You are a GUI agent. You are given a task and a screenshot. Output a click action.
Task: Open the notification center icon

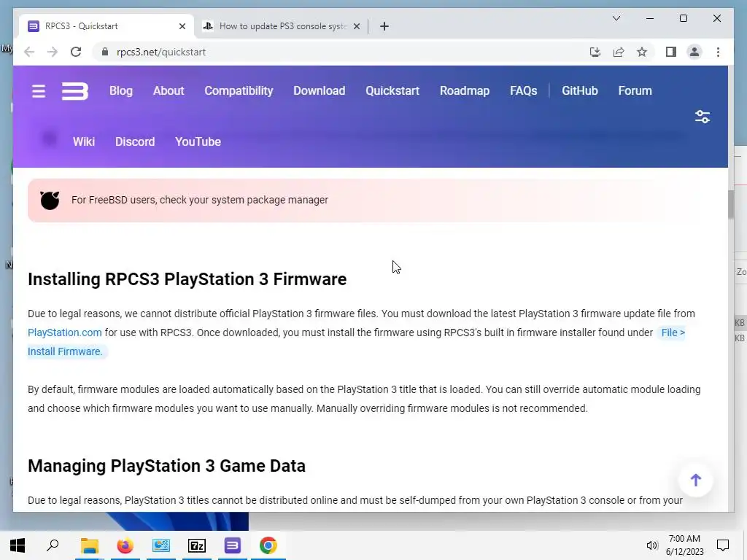723,545
